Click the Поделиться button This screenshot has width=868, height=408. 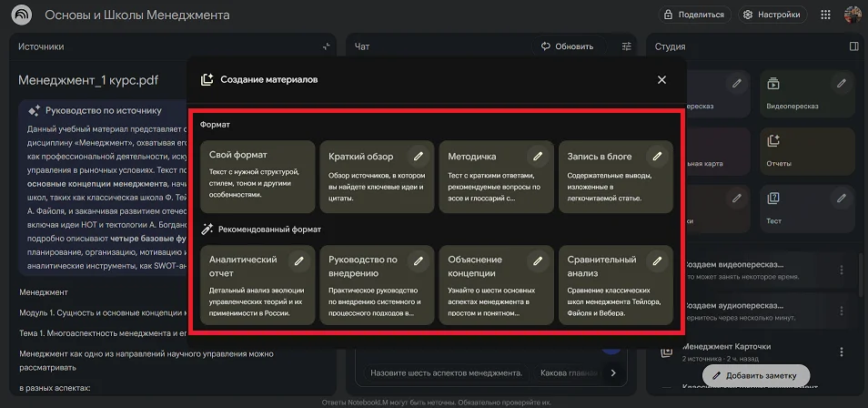click(x=696, y=15)
